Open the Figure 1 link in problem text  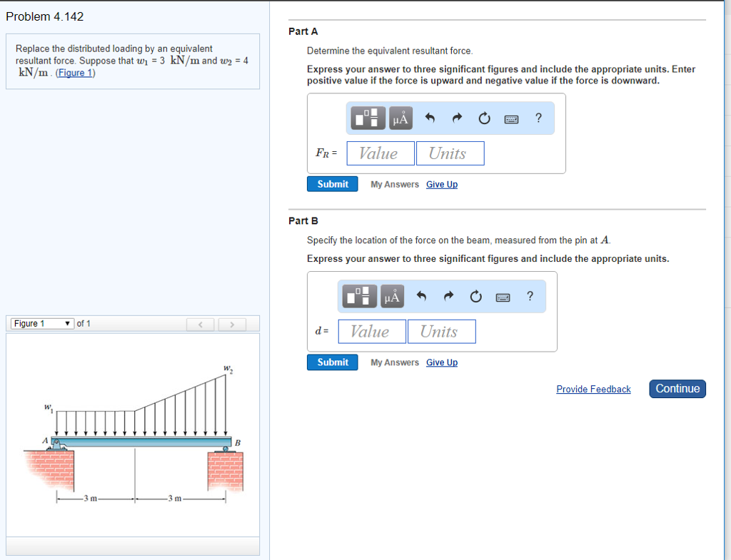tap(75, 73)
